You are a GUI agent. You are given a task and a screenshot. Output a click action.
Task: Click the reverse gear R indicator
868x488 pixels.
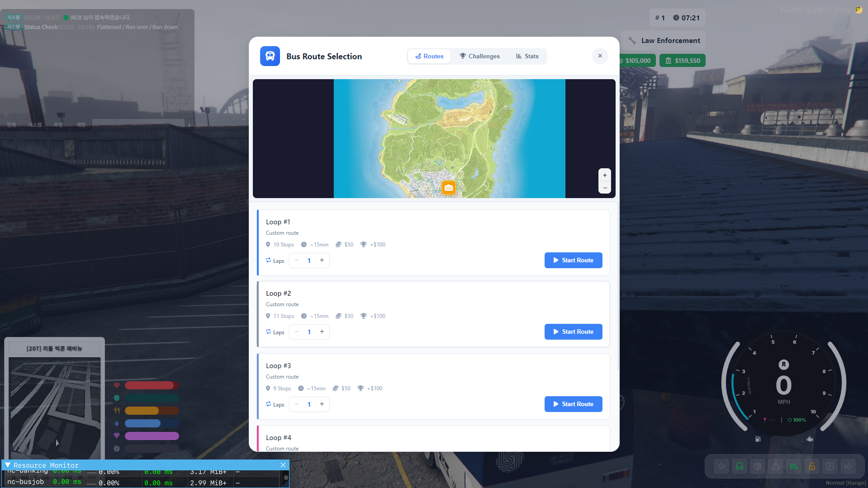click(x=784, y=365)
